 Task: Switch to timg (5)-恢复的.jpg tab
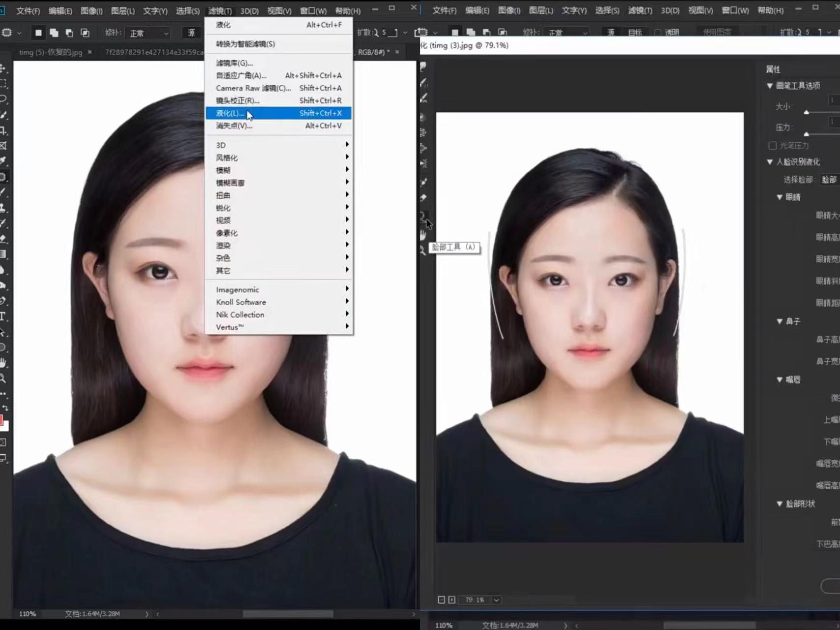[x=51, y=52]
